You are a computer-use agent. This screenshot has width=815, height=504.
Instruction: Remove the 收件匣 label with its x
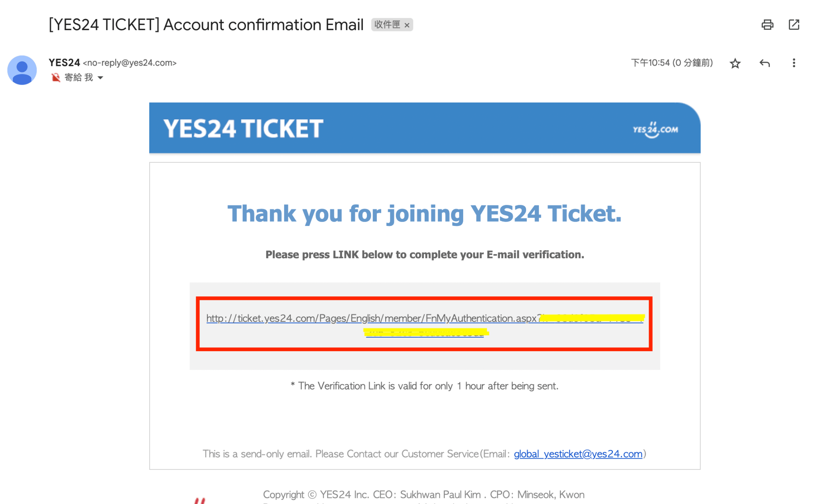407,25
